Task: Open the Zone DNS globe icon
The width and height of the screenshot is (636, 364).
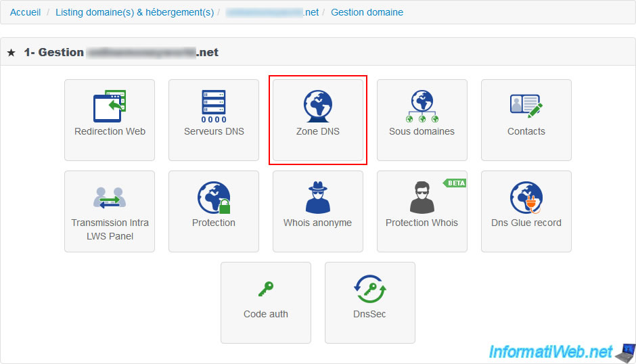Action: click(318, 106)
